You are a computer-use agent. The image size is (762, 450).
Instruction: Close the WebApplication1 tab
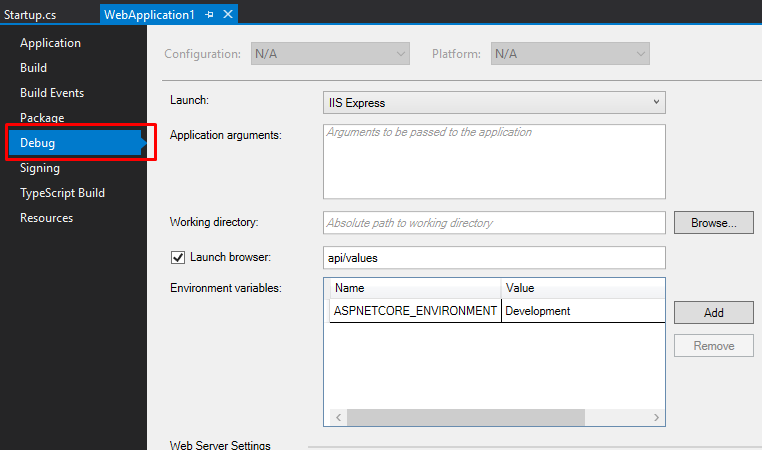coord(228,14)
